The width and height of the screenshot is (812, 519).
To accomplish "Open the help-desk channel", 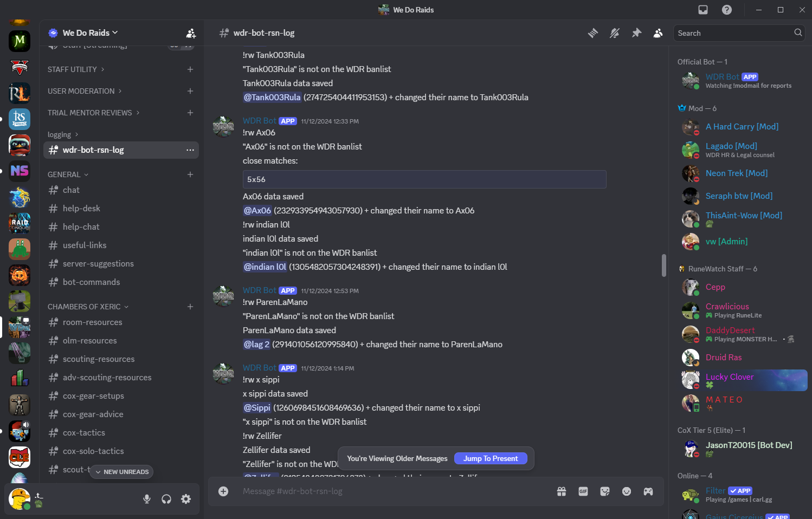I will coord(121,209).
